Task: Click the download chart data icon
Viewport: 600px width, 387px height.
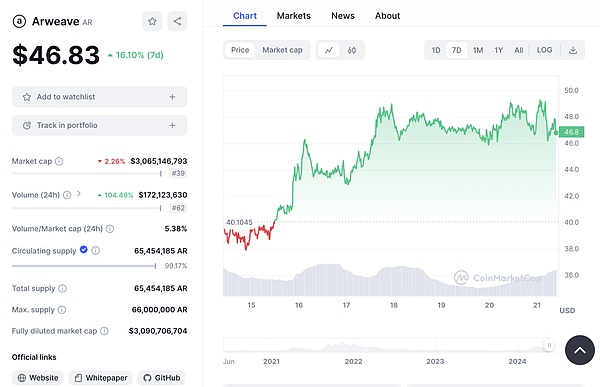Action: click(x=573, y=50)
